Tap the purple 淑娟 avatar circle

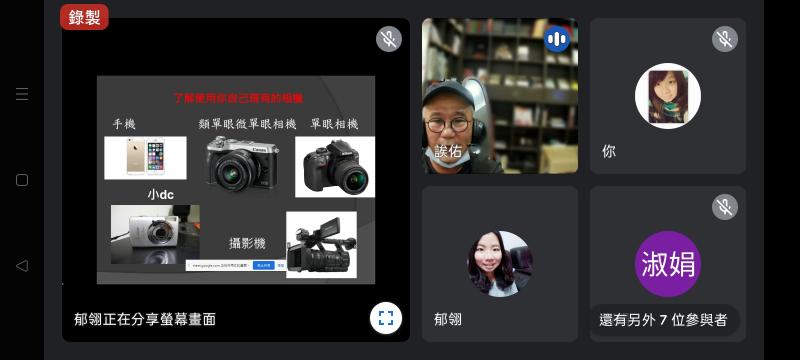[668, 264]
